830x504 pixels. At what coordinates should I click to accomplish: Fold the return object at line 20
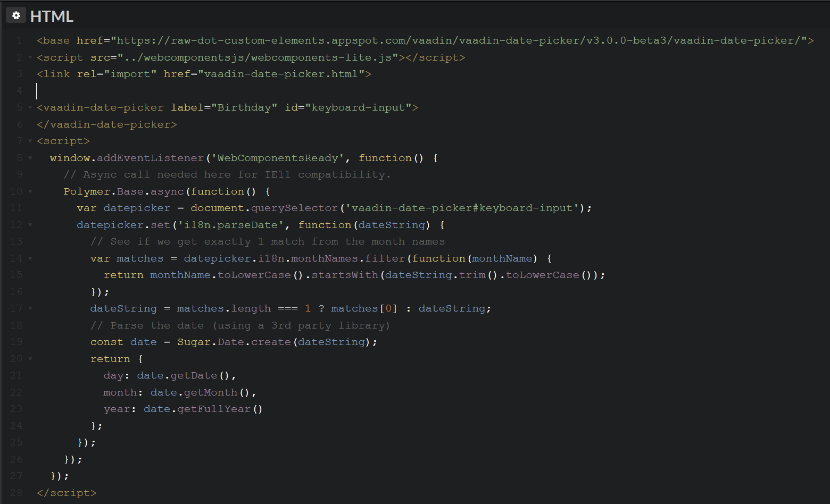(30, 359)
